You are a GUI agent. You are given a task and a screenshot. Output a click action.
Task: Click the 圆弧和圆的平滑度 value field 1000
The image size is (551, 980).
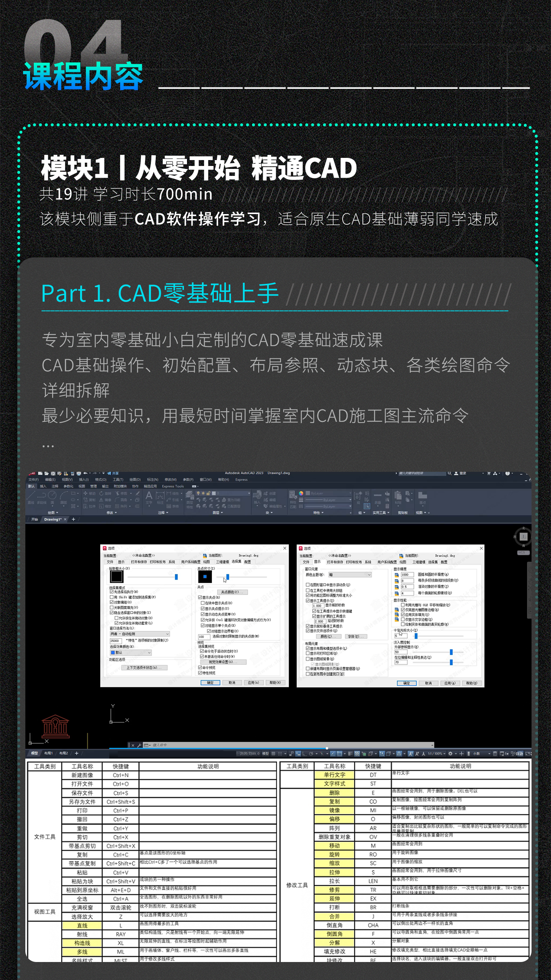pos(407,575)
